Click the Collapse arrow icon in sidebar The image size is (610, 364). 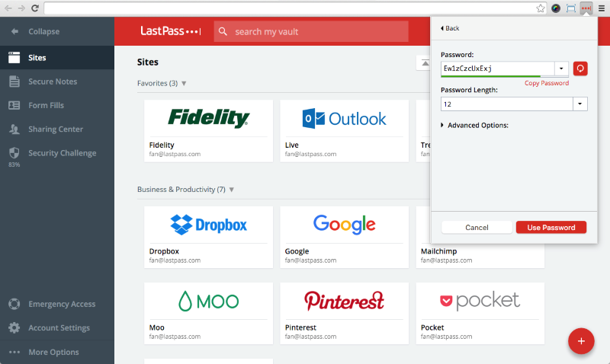(14, 31)
